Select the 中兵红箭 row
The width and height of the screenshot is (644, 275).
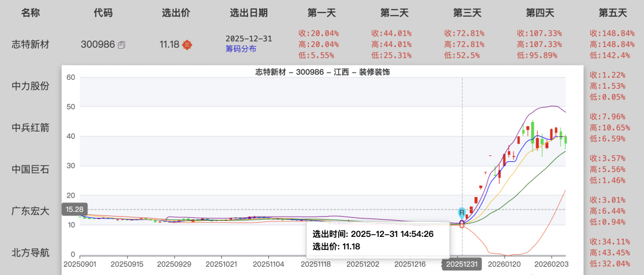point(30,127)
